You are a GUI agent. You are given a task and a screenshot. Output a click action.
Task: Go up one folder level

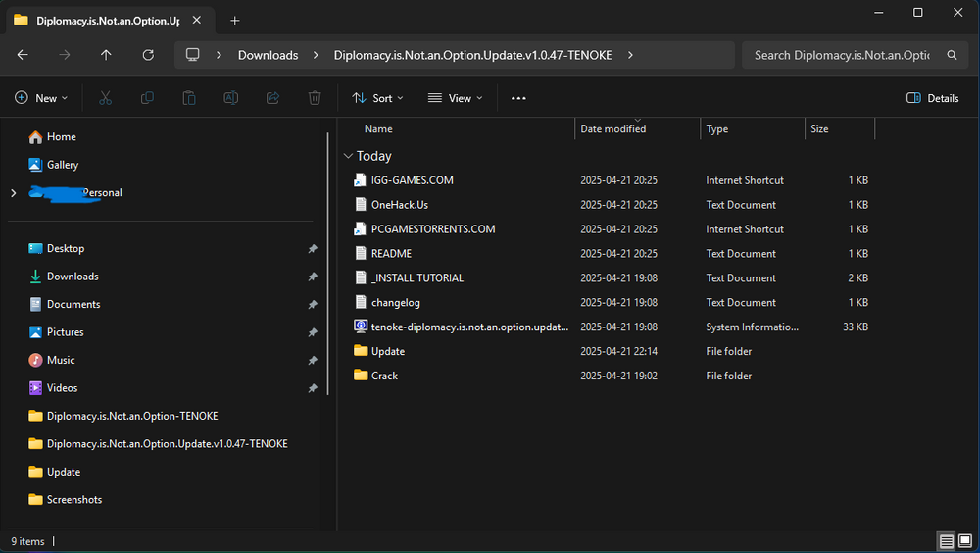coord(106,55)
